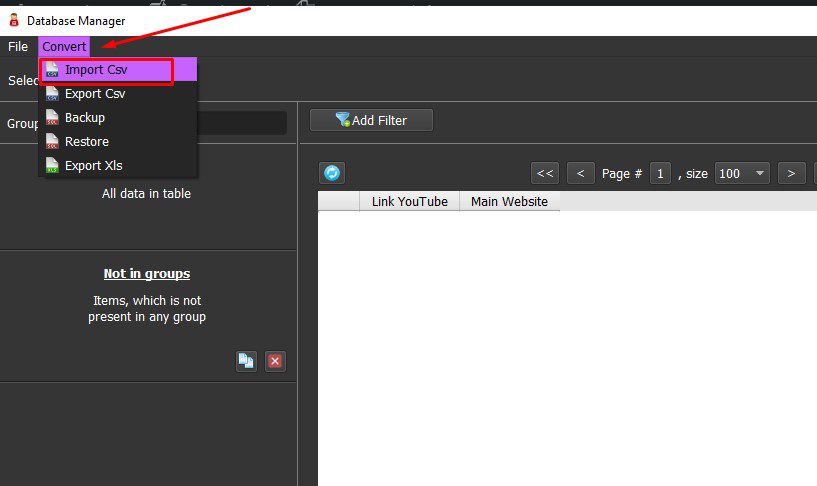The height and width of the screenshot is (486, 817).
Task: Click the Backup SQL file icon
Action: click(52, 118)
